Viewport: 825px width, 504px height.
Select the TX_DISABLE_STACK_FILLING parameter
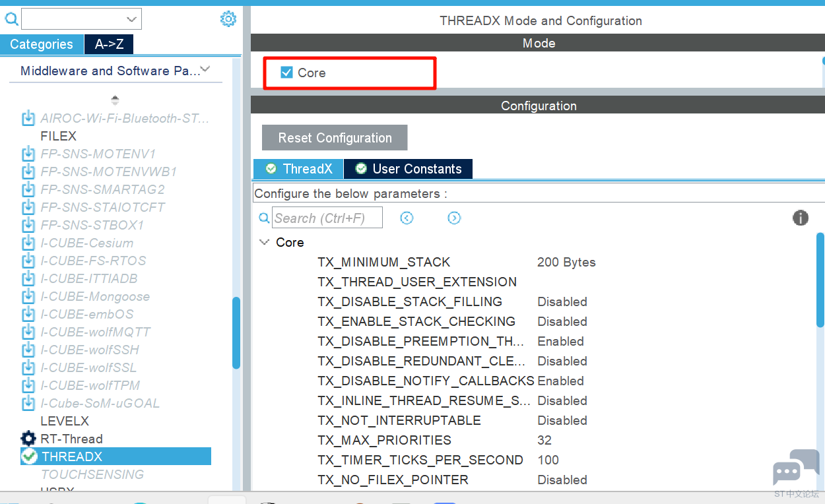click(410, 301)
